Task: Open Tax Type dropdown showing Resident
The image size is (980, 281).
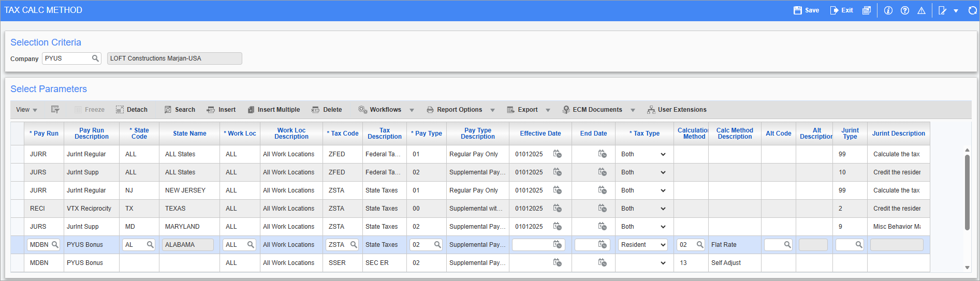Action: (642, 245)
